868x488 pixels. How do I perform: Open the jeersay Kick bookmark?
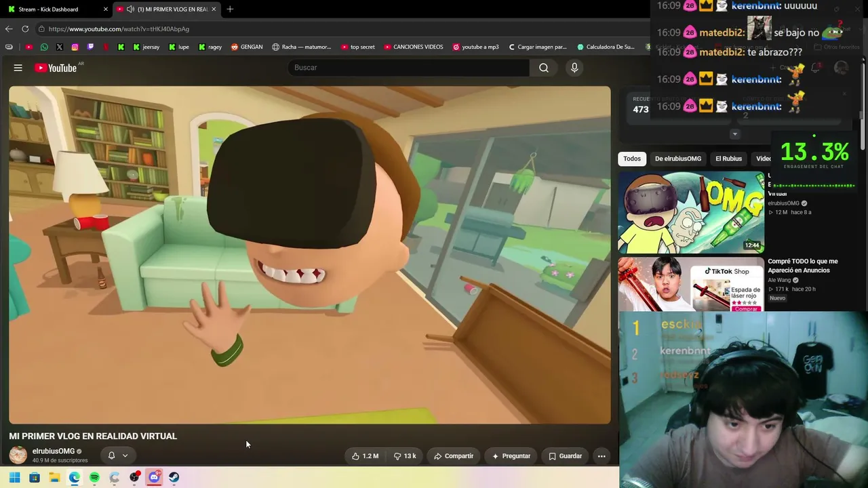(146, 47)
